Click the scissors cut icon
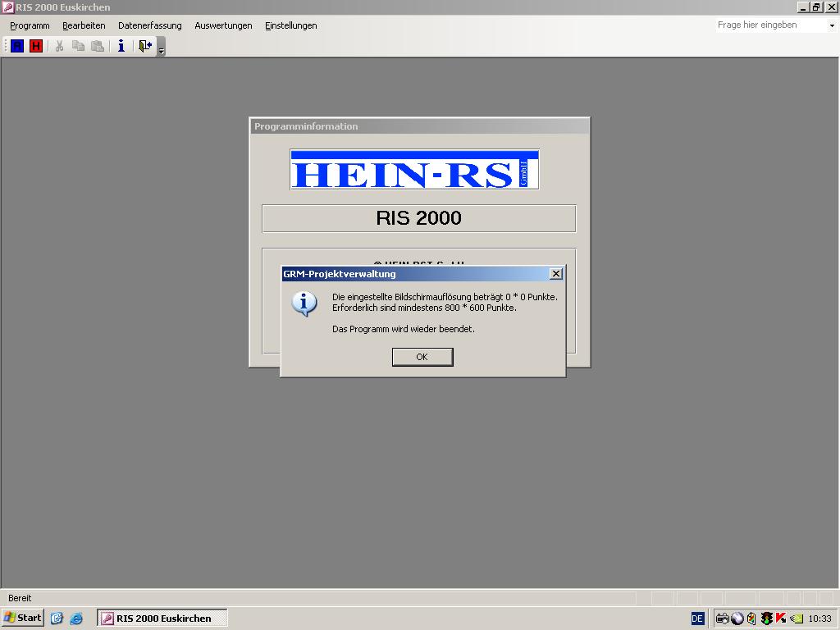 (59, 46)
